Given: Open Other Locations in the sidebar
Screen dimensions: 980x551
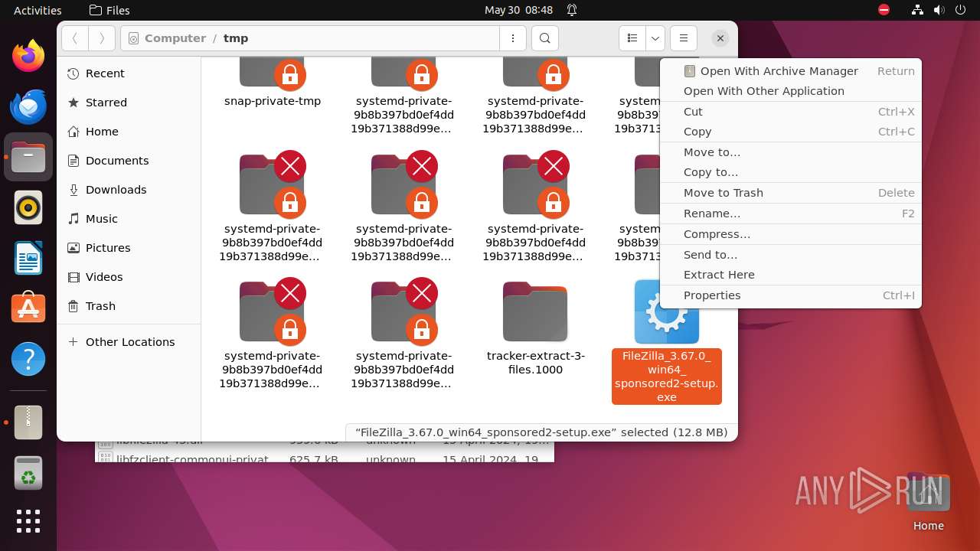Looking at the screenshot, I should [129, 342].
